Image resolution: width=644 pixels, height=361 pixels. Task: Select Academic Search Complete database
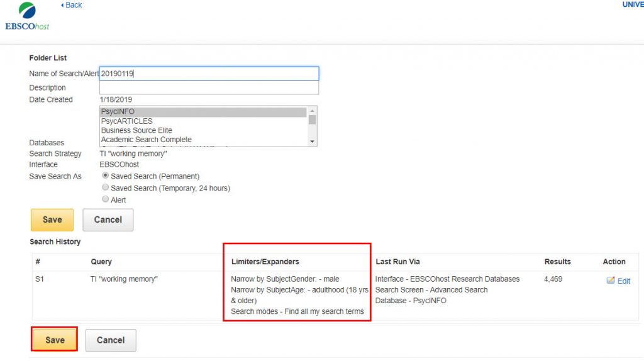click(x=203, y=140)
